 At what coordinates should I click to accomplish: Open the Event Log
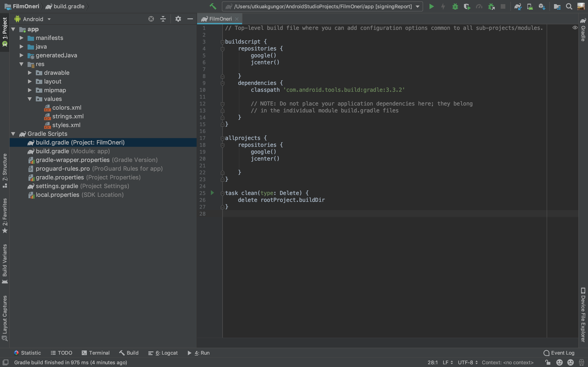559,353
